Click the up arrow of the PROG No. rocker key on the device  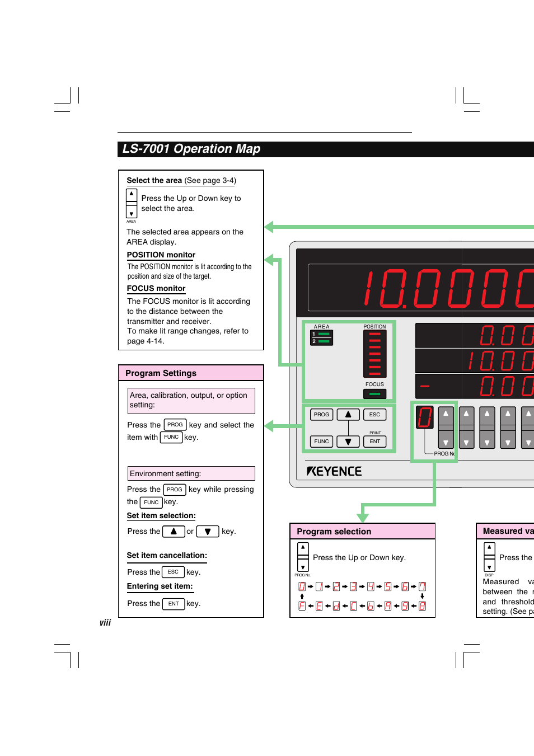pyautogui.click(x=446, y=414)
